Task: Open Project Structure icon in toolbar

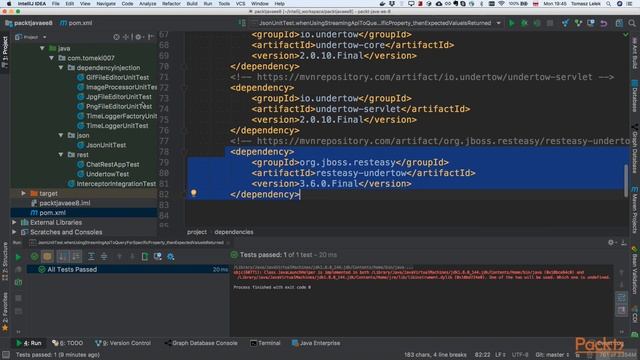Action: click(619, 23)
